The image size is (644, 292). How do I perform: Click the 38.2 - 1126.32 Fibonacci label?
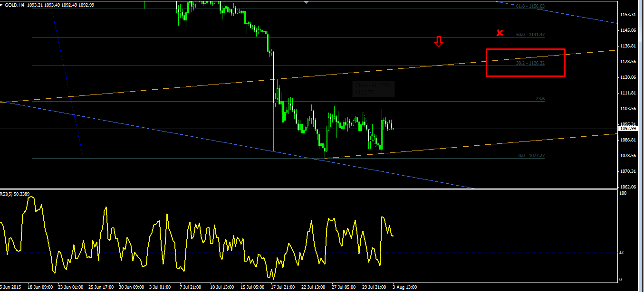point(530,63)
